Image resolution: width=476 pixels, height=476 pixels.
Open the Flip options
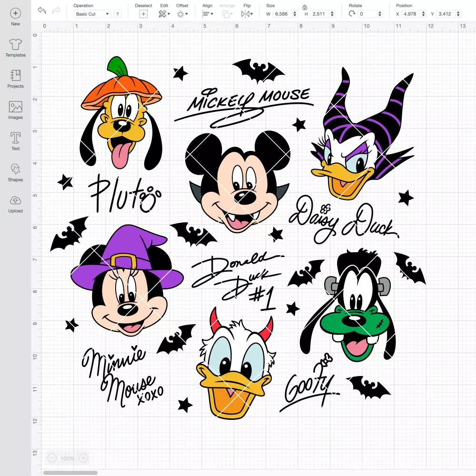[x=245, y=14]
